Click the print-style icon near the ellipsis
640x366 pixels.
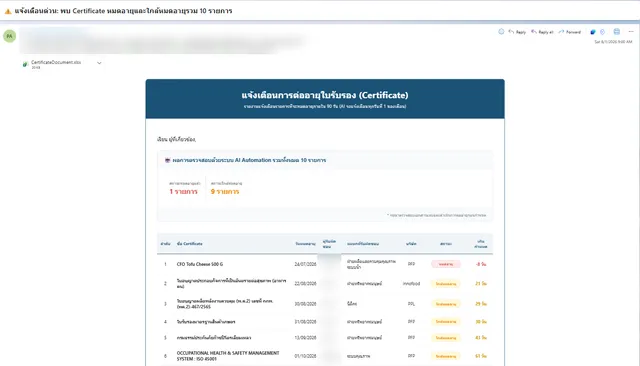pyautogui.click(x=617, y=31)
